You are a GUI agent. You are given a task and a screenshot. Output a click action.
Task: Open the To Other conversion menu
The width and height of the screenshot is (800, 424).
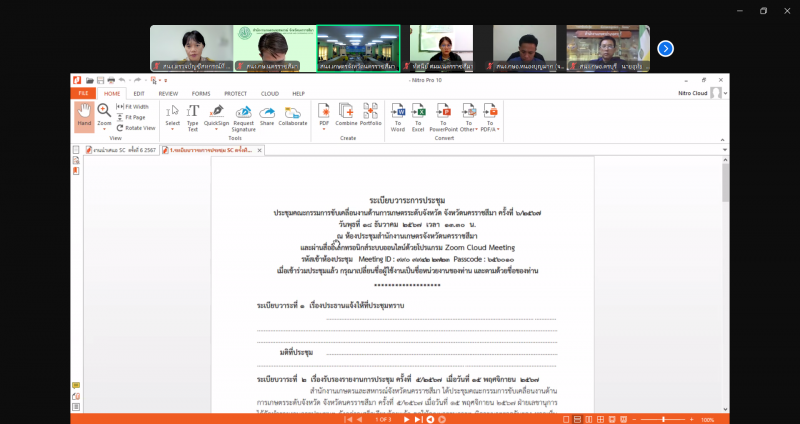[x=468, y=117]
